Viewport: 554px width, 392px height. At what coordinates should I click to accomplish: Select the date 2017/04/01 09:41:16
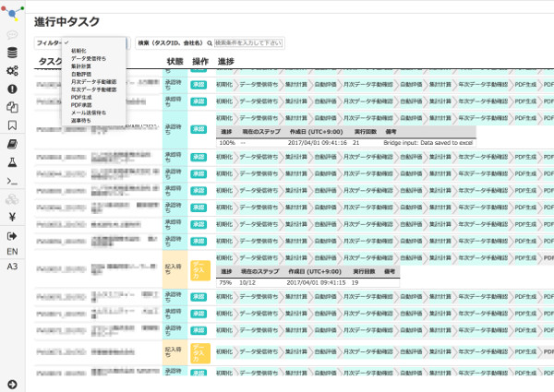318,143
